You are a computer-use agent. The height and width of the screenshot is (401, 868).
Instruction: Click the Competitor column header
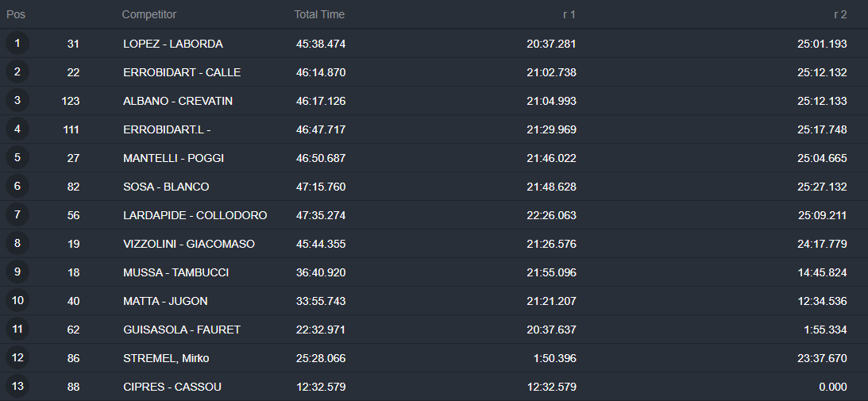click(149, 14)
